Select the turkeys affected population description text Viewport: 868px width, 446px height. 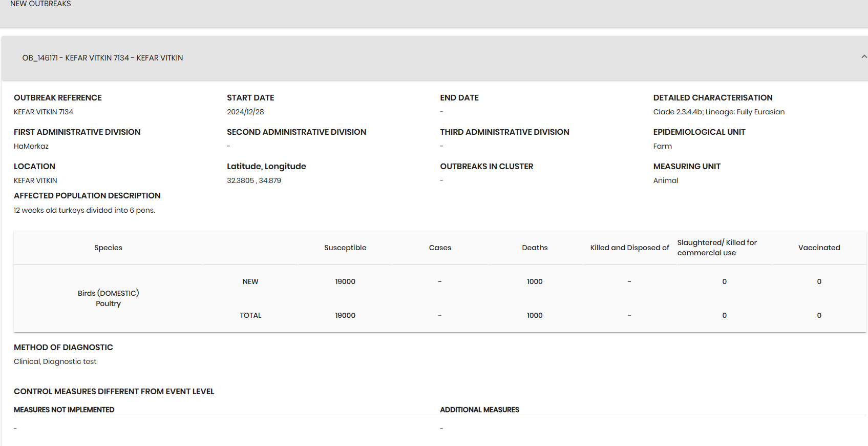(84, 210)
